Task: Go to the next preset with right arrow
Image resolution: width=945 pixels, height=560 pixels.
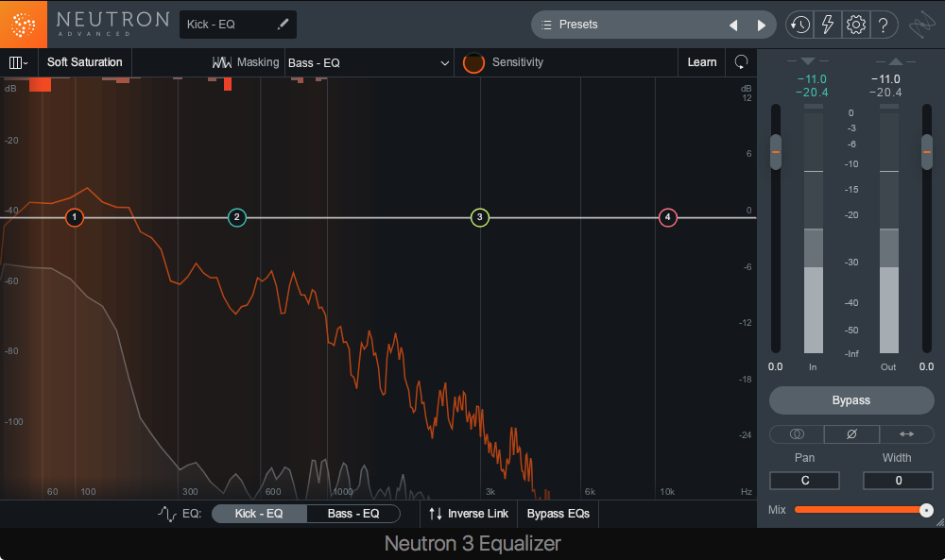Action: (761, 25)
